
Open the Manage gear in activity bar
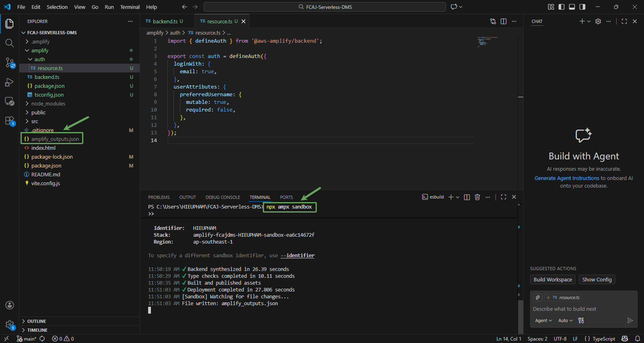point(10,324)
